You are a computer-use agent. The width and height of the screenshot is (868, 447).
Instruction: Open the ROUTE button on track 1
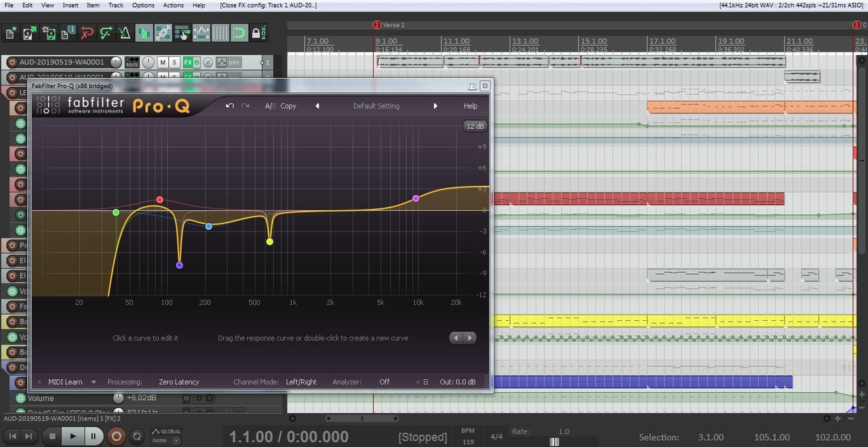[x=132, y=62]
